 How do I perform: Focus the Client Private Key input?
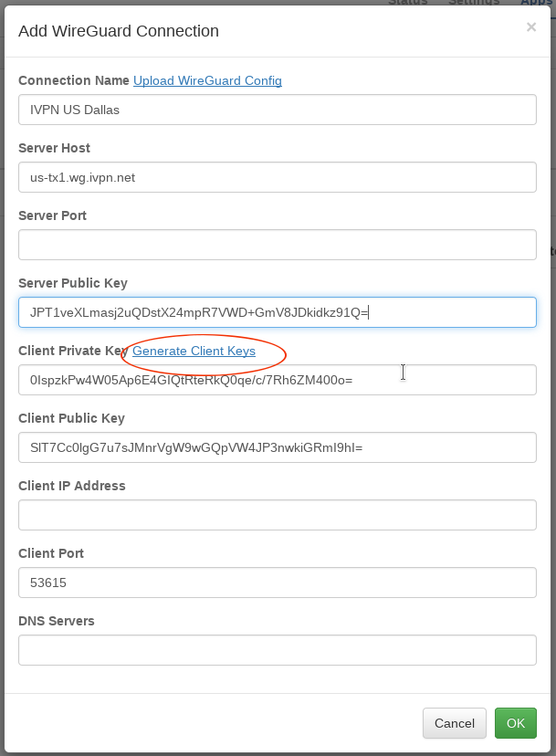(x=277, y=380)
